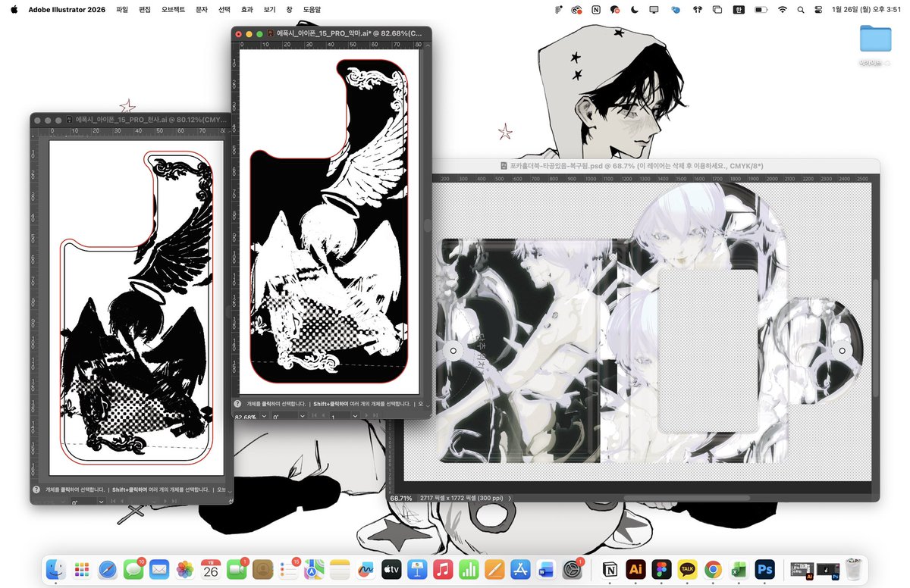Screen dimensions: 910x588
Task: Open the 선택 menu
Action: click(224, 10)
